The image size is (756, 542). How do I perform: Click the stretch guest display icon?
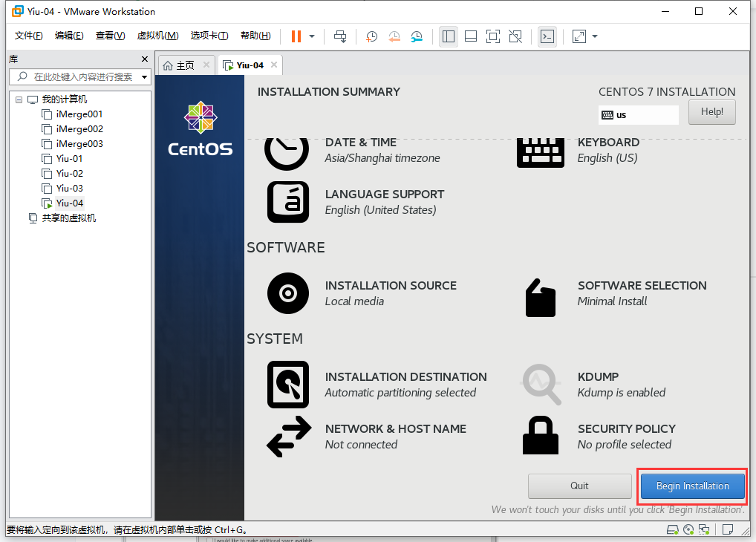point(579,36)
